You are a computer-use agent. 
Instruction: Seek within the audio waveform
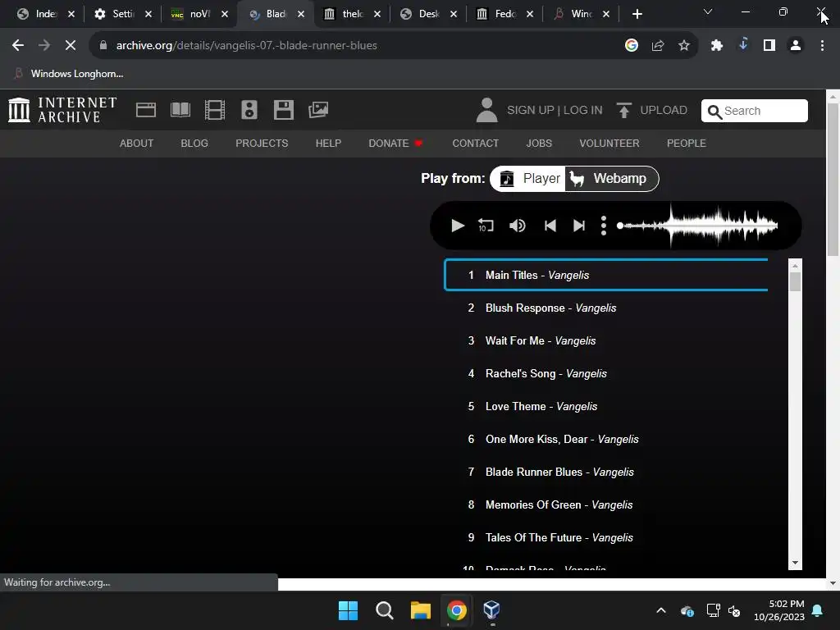697,226
